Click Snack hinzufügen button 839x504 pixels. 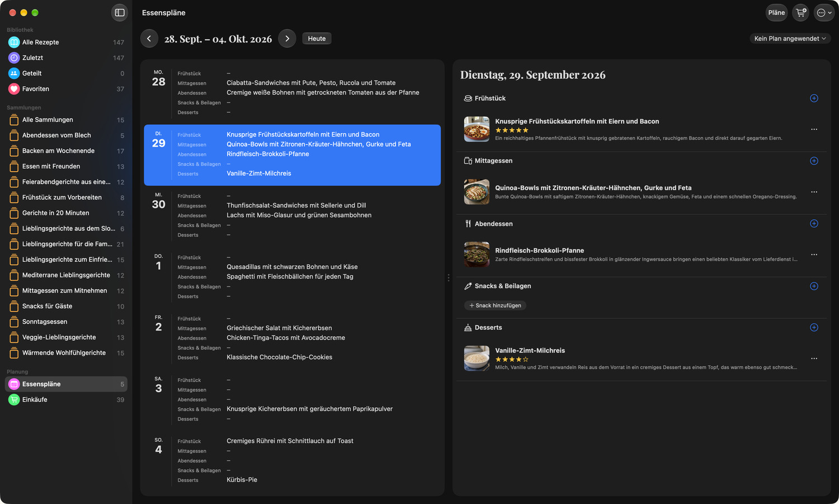[495, 305]
